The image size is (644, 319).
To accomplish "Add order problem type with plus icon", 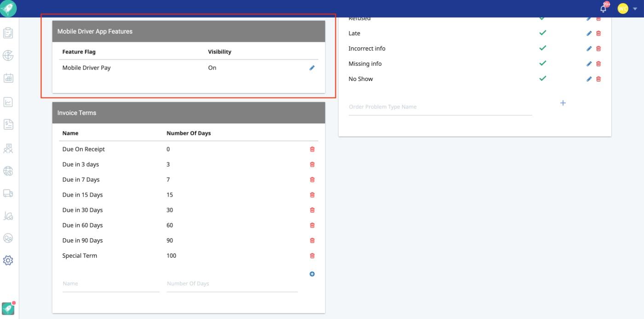I will click(563, 103).
